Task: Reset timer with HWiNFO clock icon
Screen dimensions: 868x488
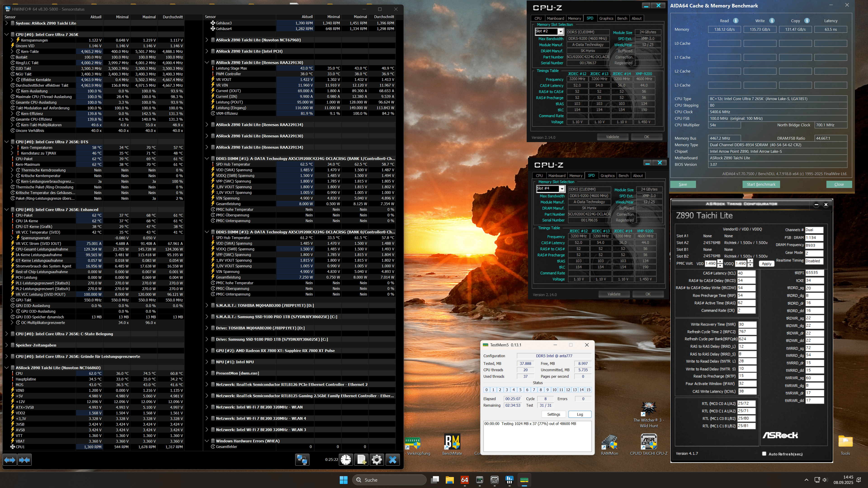Action: pos(346,460)
